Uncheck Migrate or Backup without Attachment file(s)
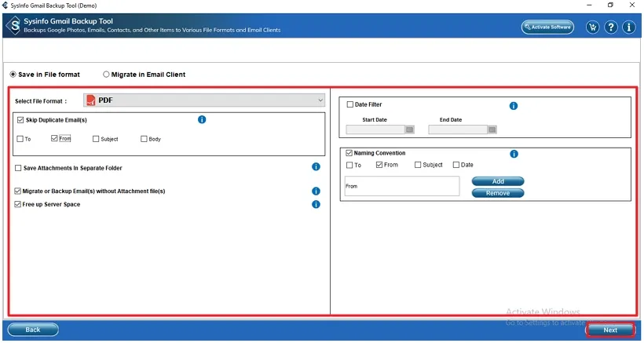Viewport: 644px width, 343px height. pos(17,192)
